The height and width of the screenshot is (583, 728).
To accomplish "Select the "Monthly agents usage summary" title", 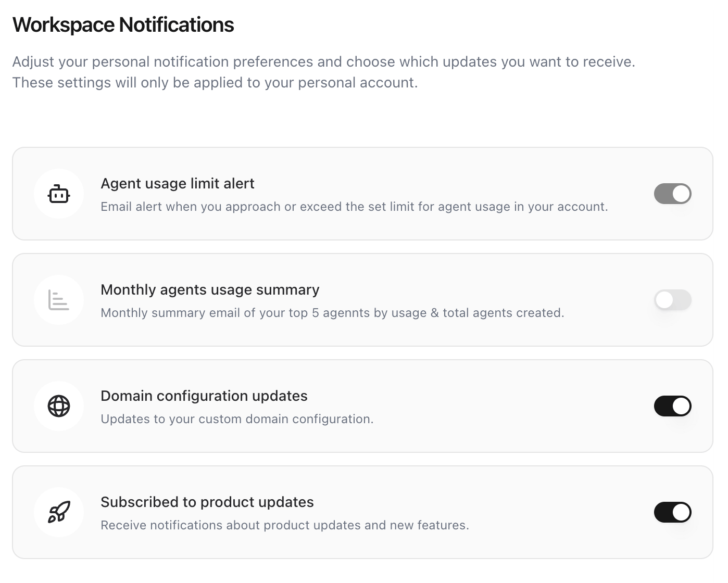I will tap(210, 290).
